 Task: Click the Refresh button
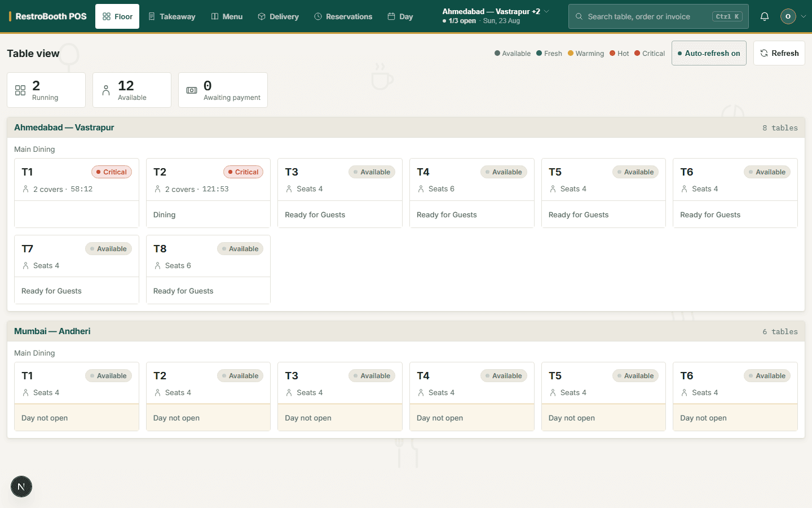[x=779, y=53]
